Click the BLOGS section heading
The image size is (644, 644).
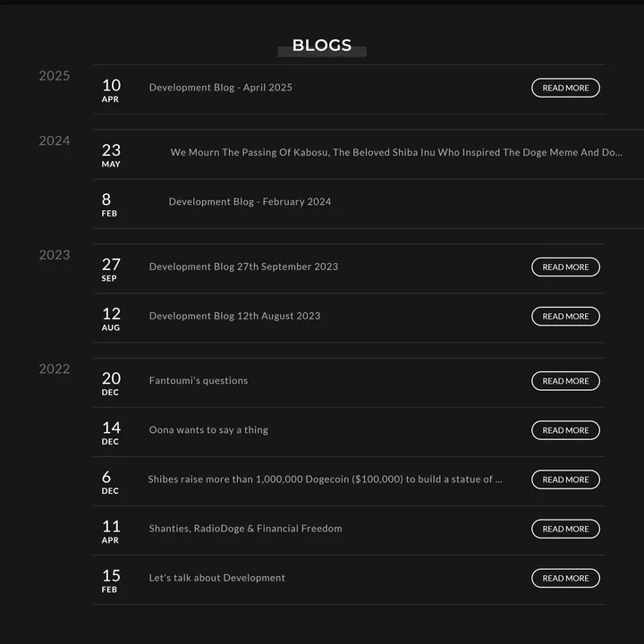(322, 47)
